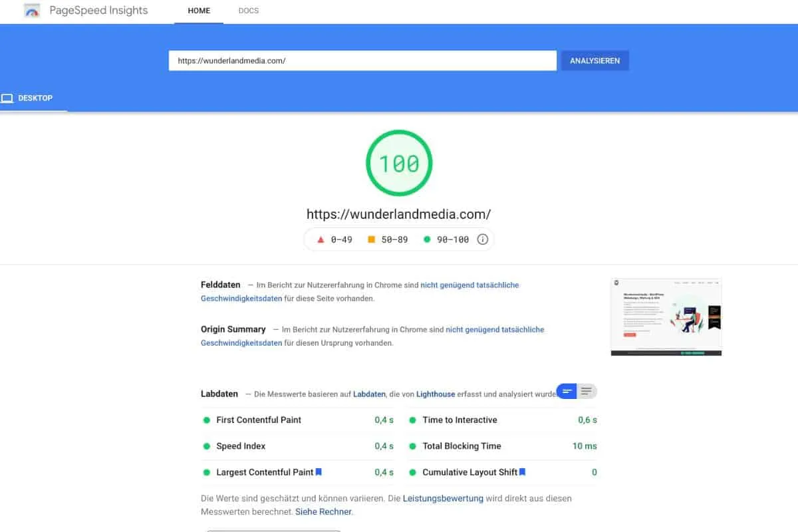The width and height of the screenshot is (798, 532).
Task: Open the page screenshot thumbnail
Action: [x=666, y=317]
